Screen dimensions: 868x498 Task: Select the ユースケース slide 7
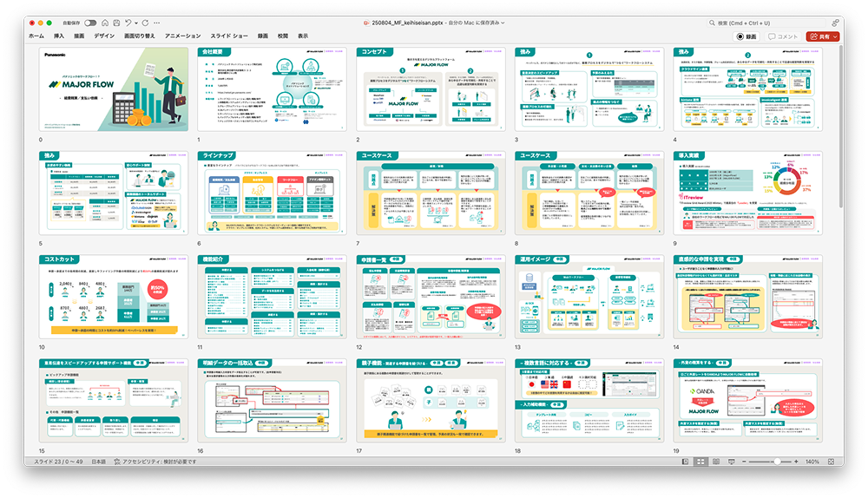pos(431,193)
